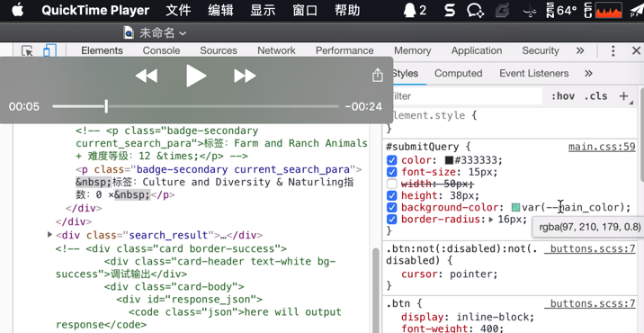The image size is (644, 333).
Task: Expand the search_result div node
Action: (x=49, y=235)
